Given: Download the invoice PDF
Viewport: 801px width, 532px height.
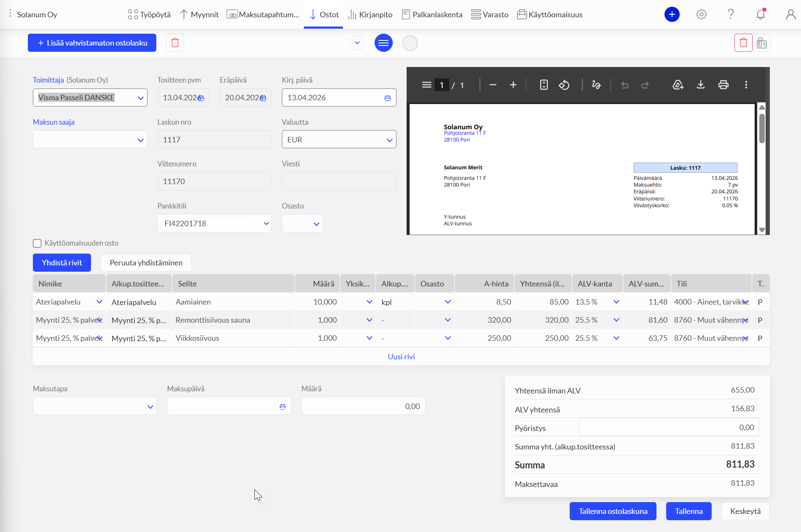Looking at the screenshot, I should click(x=700, y=85).
